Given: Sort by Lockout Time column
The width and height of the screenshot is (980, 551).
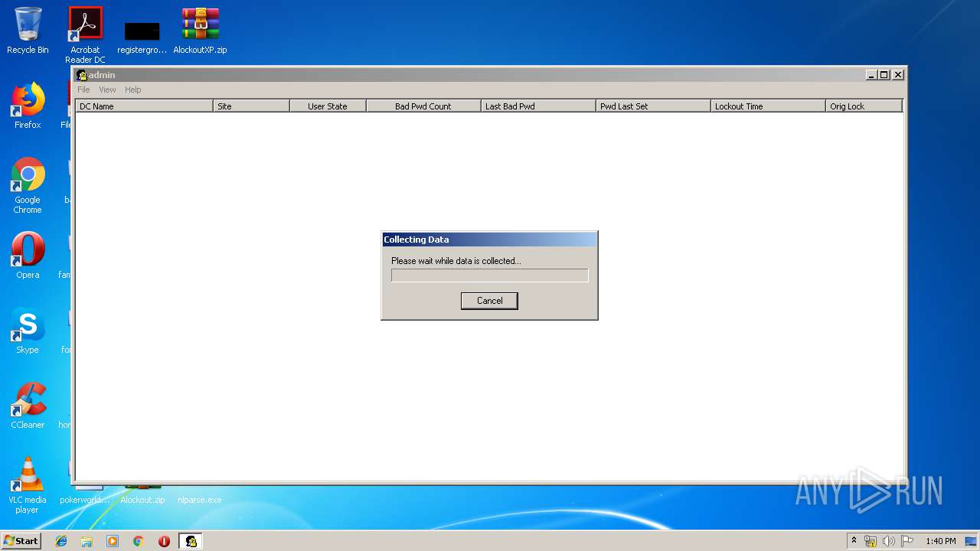Looking at the screenshot, I should tap(768, 106).
